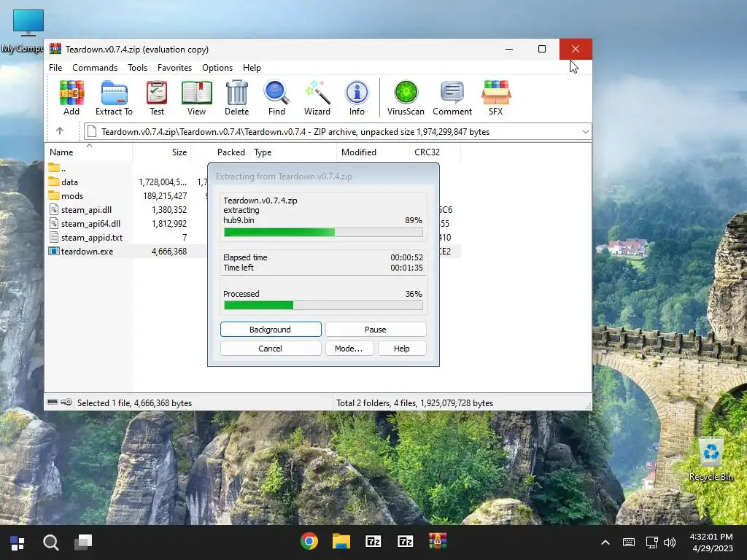Launch the Wizard tool
The image size is (747, 560).
[317, 98]
